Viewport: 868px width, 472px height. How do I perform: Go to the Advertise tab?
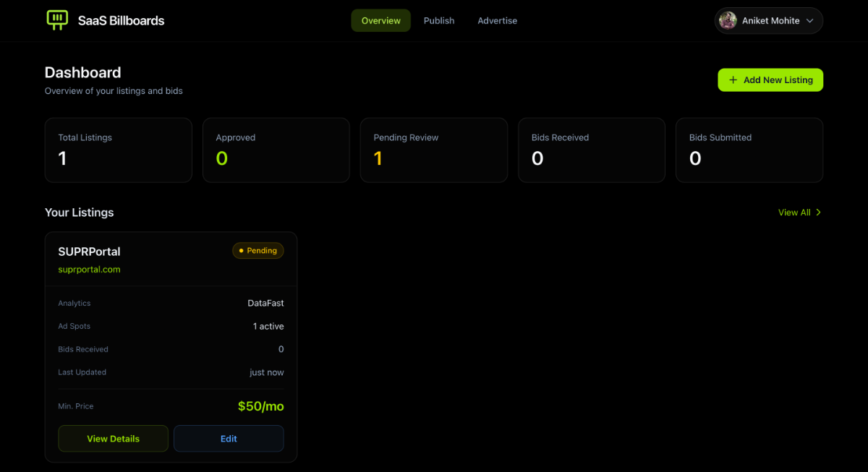(x=497, y=21)
